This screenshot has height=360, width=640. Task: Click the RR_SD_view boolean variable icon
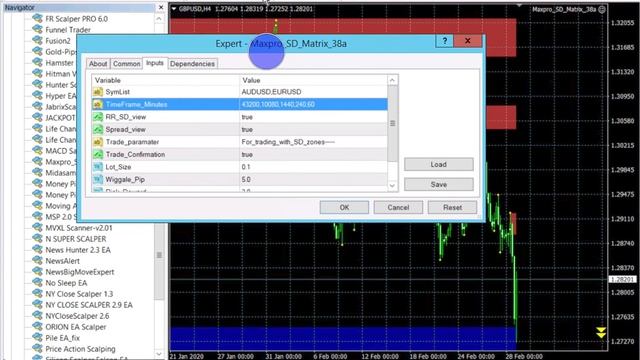click(98, 117)
